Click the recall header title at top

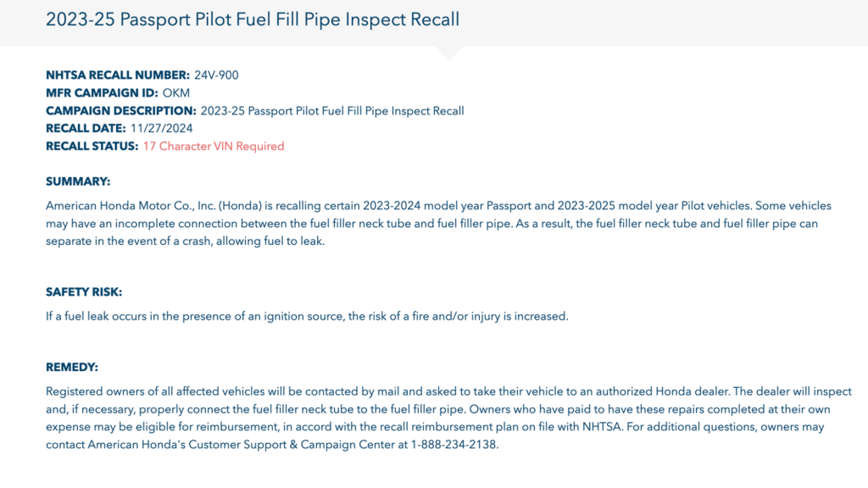coord(253,19)
